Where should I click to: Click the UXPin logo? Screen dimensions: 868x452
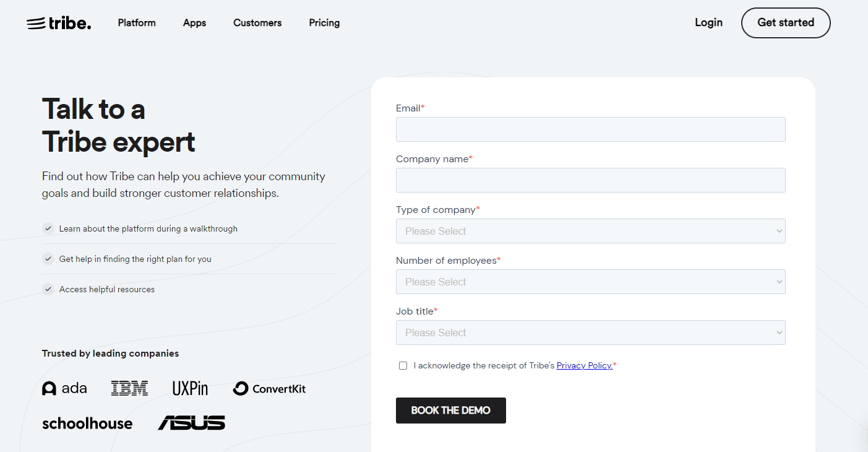click(x=190, y=388)
